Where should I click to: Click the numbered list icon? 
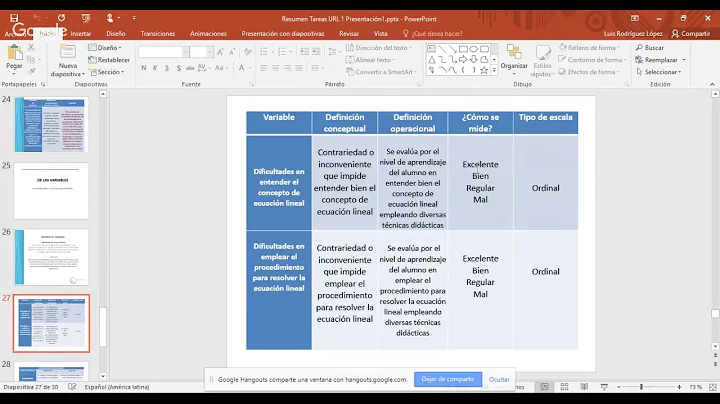coord(282,51)
